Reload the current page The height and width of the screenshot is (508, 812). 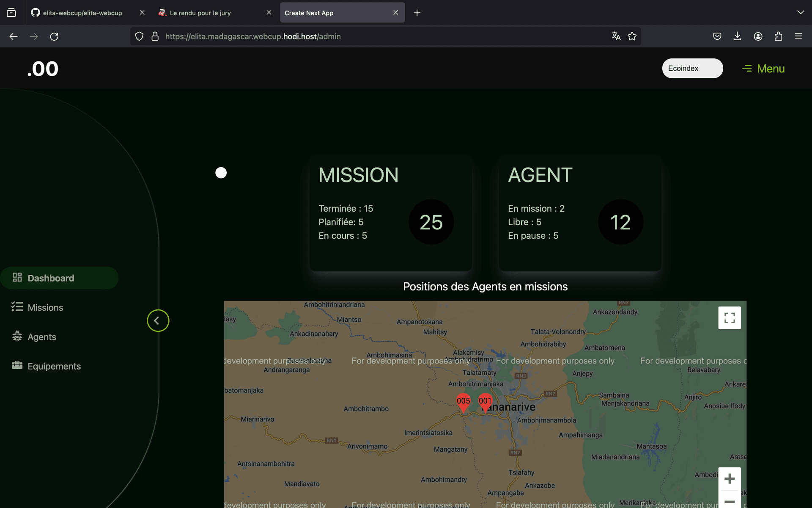(x=54, y=36)
